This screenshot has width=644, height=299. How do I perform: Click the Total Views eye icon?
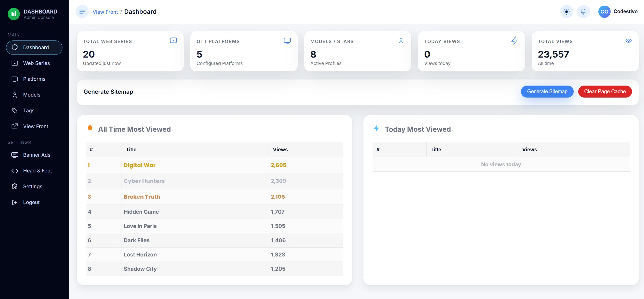tap(628, 40)
